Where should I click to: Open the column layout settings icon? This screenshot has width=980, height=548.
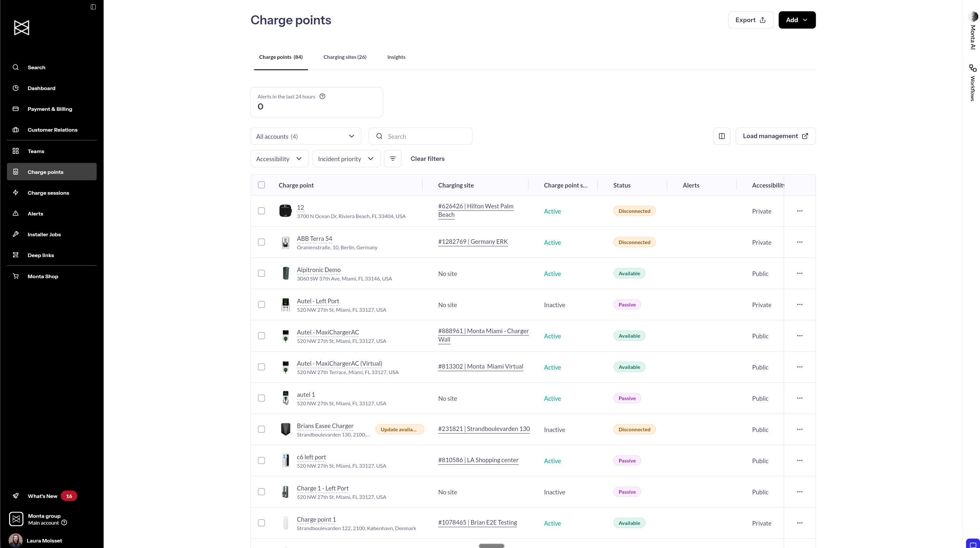722,136
